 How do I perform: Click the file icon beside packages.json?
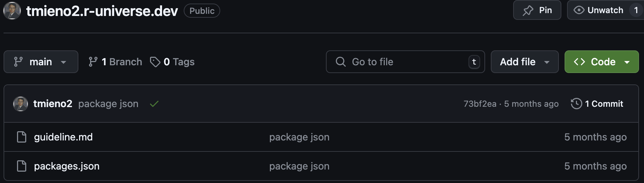[22, 166]
